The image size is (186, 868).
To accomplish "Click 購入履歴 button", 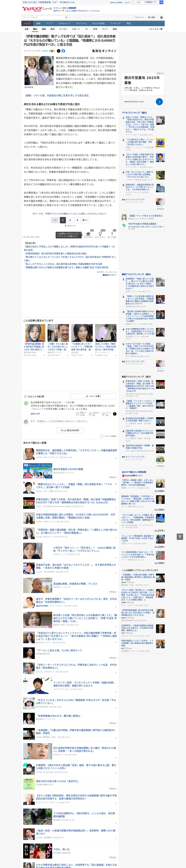I will [x=152, y=18].
